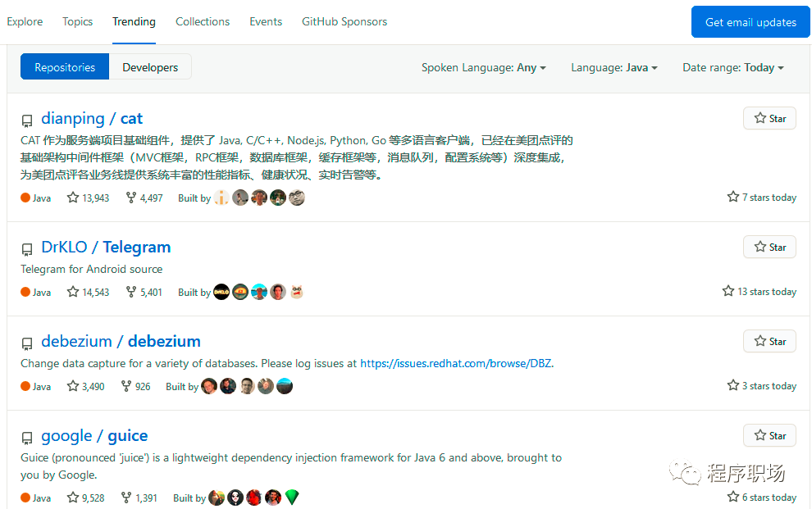The height and width of the screenshot is (509, 812).
Task: Expand the Language: Java dropdown
Action: pyautogui.click(x=614, y=68)
